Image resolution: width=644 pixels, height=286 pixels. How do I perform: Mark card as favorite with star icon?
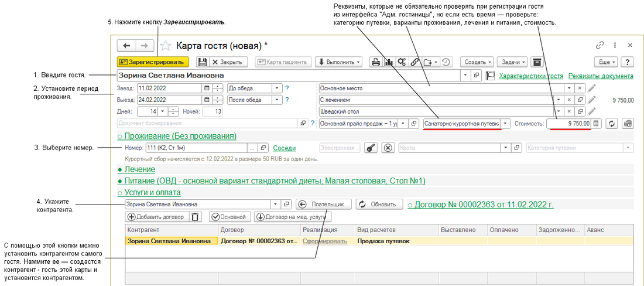point(166,46)
